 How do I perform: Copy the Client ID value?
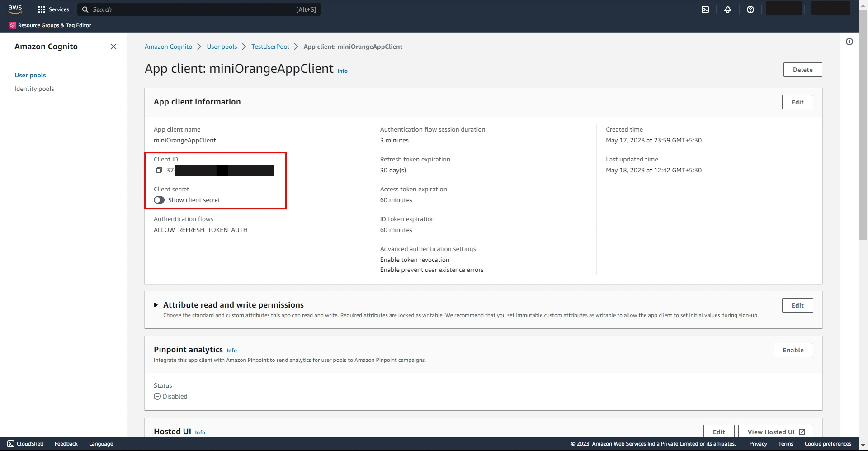(159, 170)
